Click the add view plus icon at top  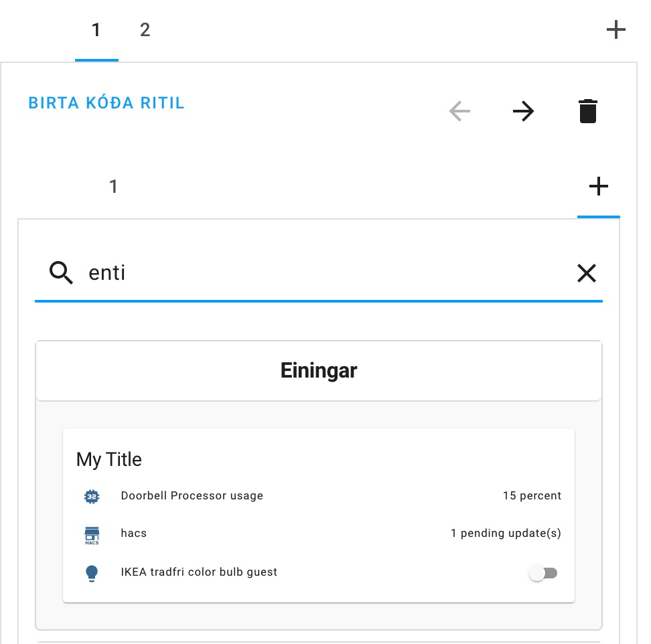(616, 30)
